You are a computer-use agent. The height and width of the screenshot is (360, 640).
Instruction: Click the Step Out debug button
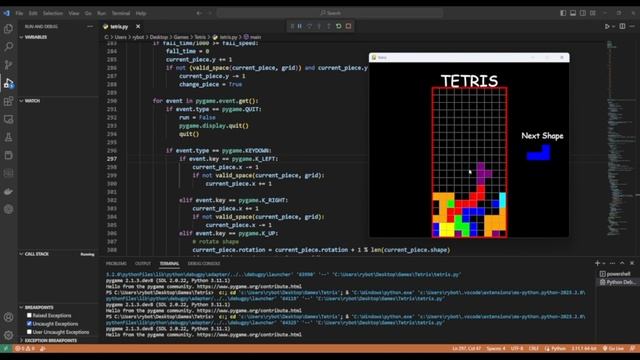click(329, 26)
